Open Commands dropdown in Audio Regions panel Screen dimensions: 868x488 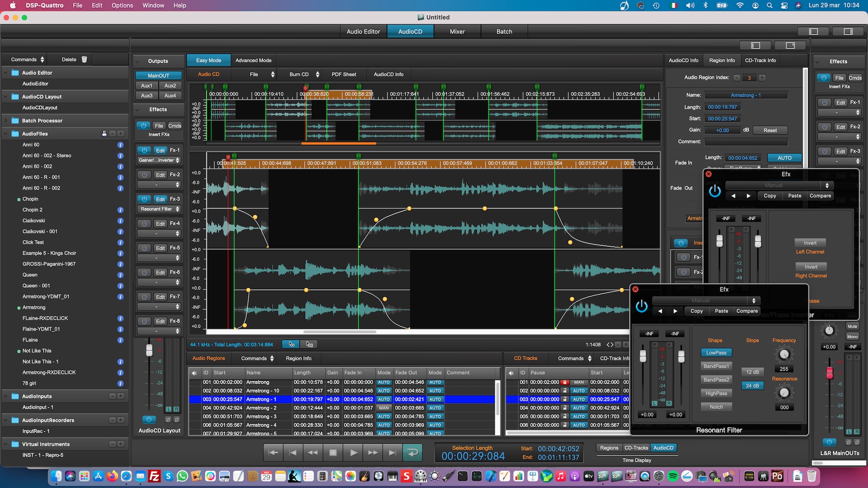[258, 358]
